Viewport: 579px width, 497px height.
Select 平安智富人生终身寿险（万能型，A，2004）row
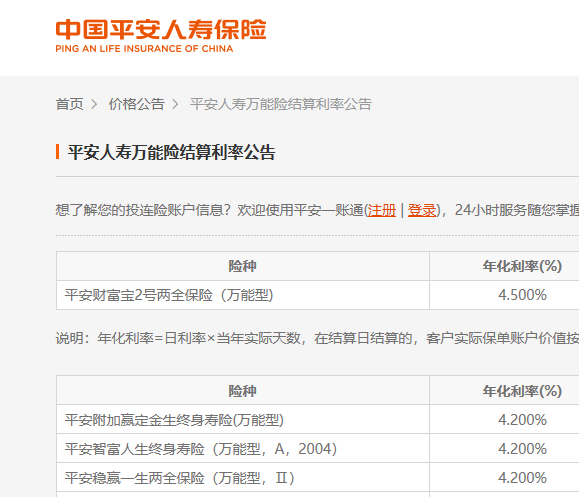click(243, 449)
